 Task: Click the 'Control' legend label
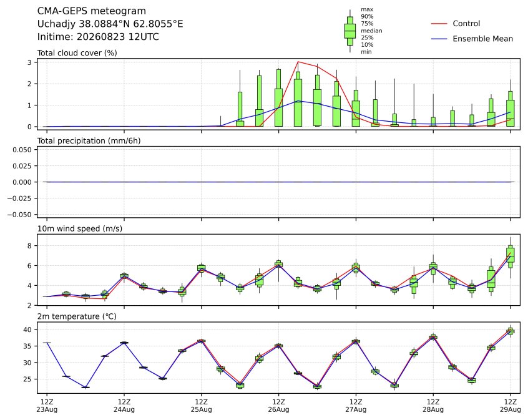466,24
